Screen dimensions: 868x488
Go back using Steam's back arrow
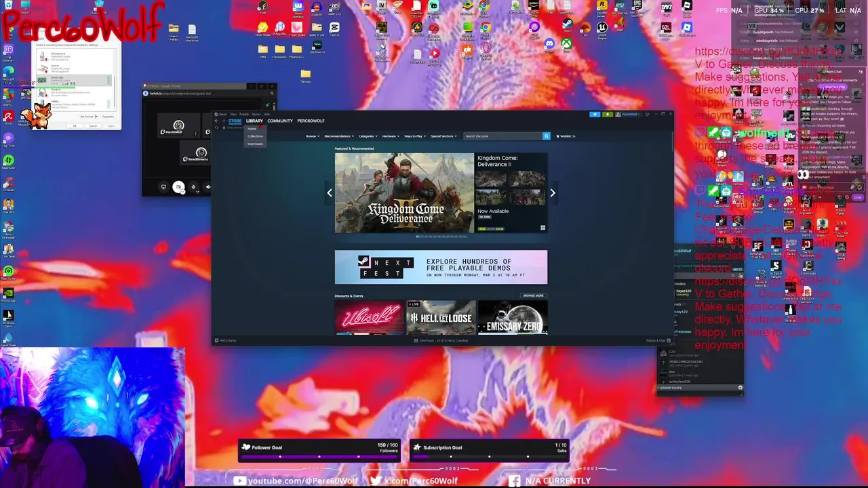point(216,121)
